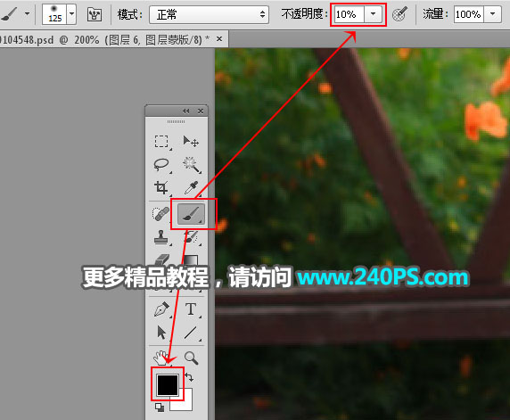
Task: Select the Brush tool in toolbox
Action: pos(191,214)
